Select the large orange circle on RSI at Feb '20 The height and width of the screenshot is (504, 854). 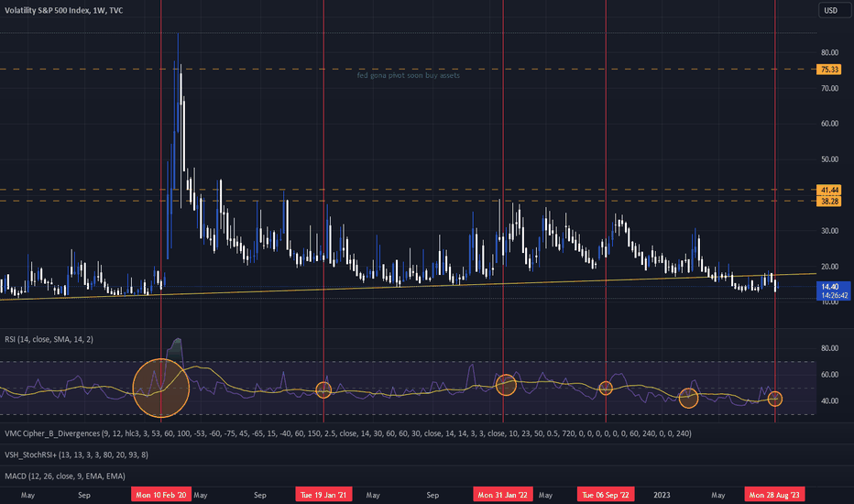tap(161, 388)
